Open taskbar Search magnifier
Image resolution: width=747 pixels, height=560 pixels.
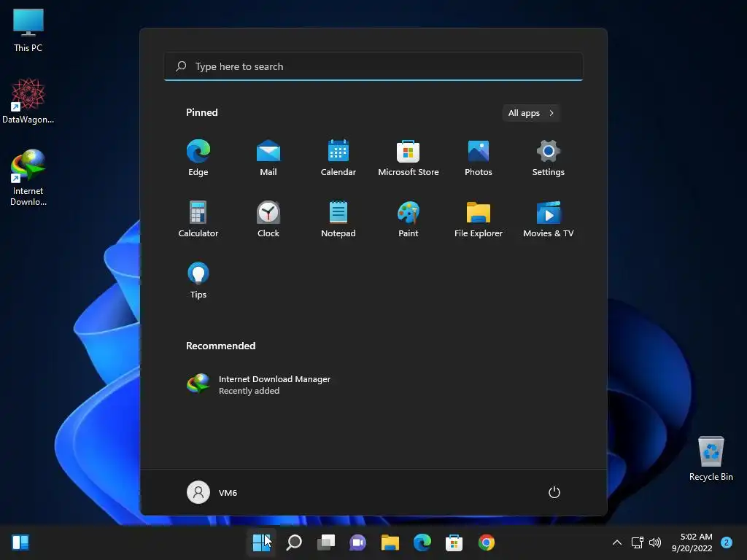click(294, 542)
